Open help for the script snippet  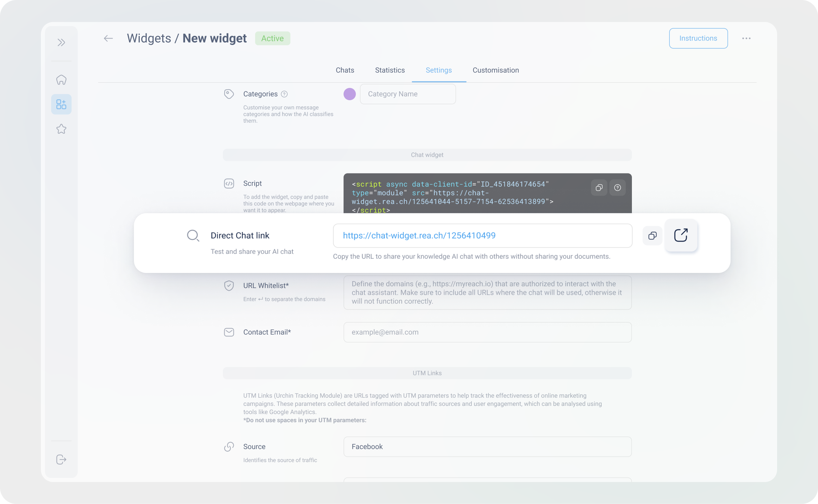pos(617,188)
